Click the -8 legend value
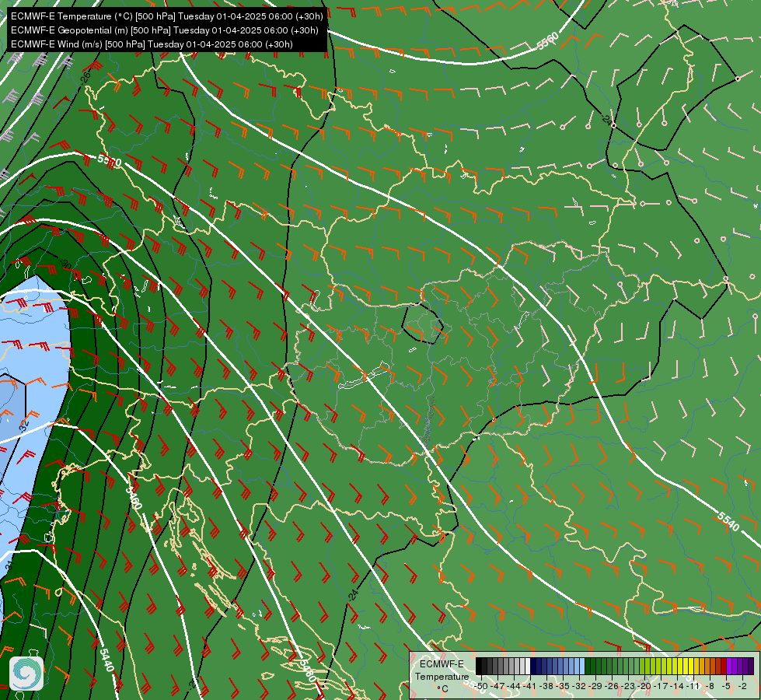761x700 pixels. pyautogui.click(x=710, y=686)
